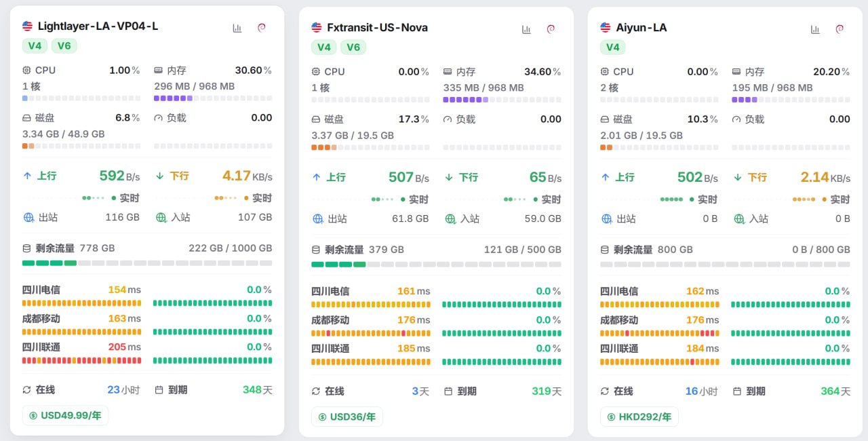Open the chart icon on Aiyun-LA card
Image resolution: width=868 pixels, height=441 pixels.
click(x=815, y=29)
